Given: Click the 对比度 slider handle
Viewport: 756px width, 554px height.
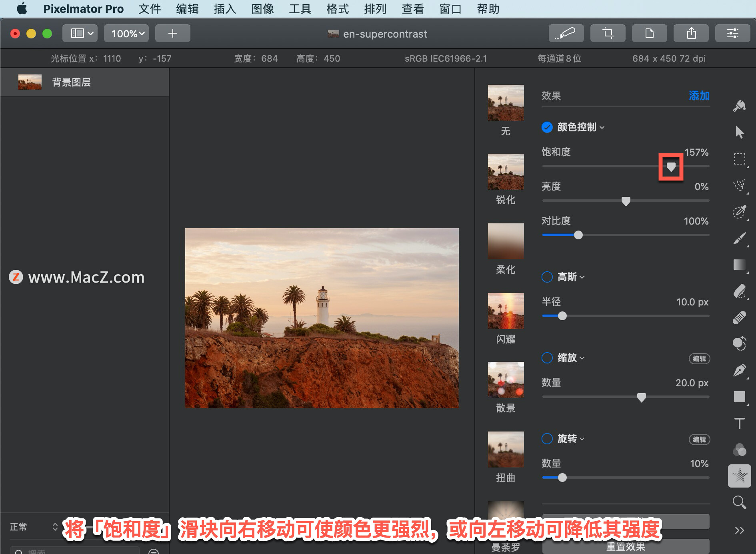Looking at the screenshot, I should [578, 235].
